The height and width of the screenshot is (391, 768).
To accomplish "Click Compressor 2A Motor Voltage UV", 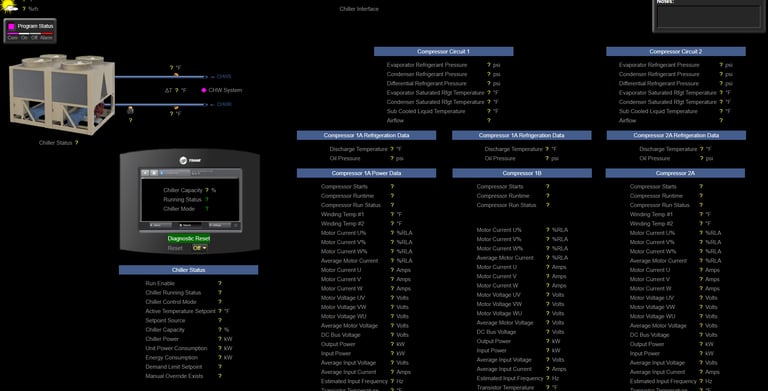I will click(x=673, y=298).
